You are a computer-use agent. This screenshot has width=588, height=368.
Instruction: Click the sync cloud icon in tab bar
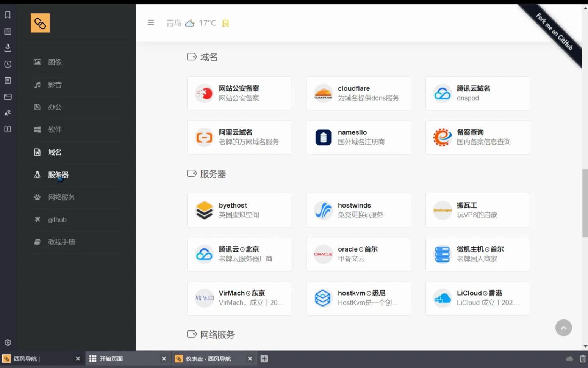pyautogui.click(x=569, y=359)
